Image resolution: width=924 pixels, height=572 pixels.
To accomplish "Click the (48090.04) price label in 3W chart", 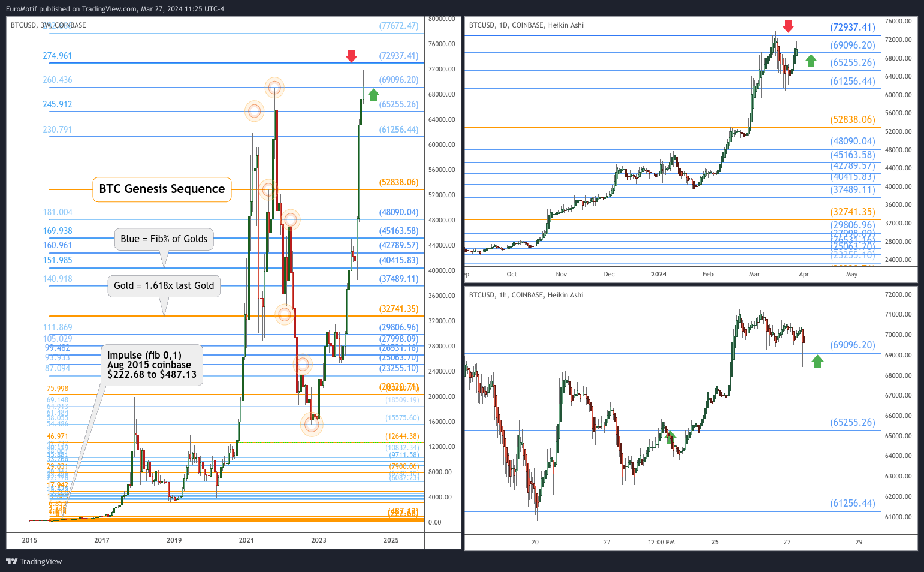I will [399, 212].
